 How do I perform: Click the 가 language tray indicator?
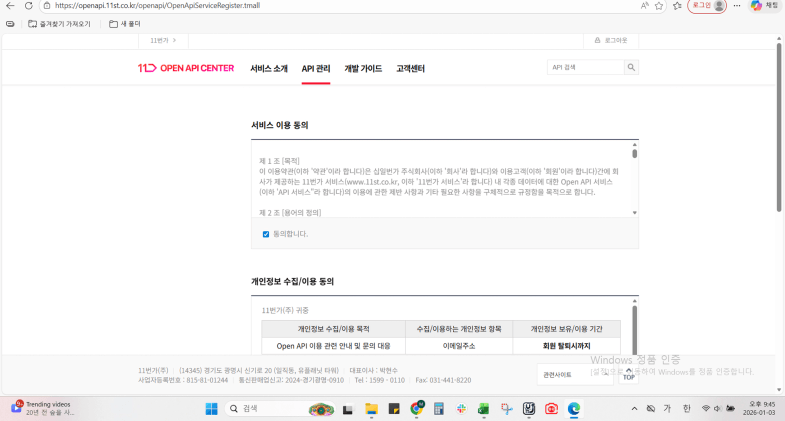667,408
